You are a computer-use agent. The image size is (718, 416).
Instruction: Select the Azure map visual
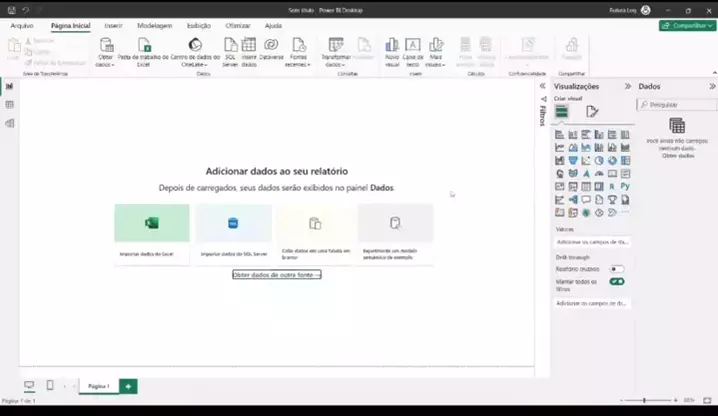586,174
